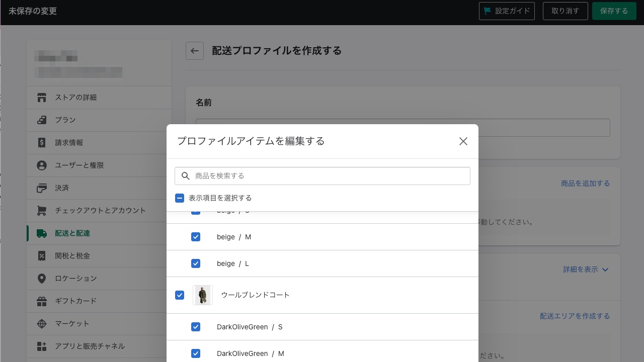Click the ウールブレンドコート product thumbnail

pyautogui.click(x=203, y=295)
